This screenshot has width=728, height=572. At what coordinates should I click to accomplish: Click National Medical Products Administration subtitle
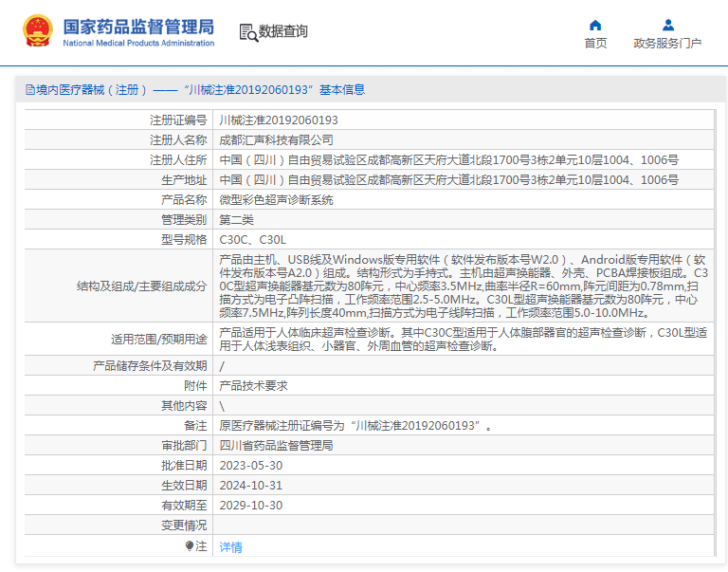tap(138, 44)
